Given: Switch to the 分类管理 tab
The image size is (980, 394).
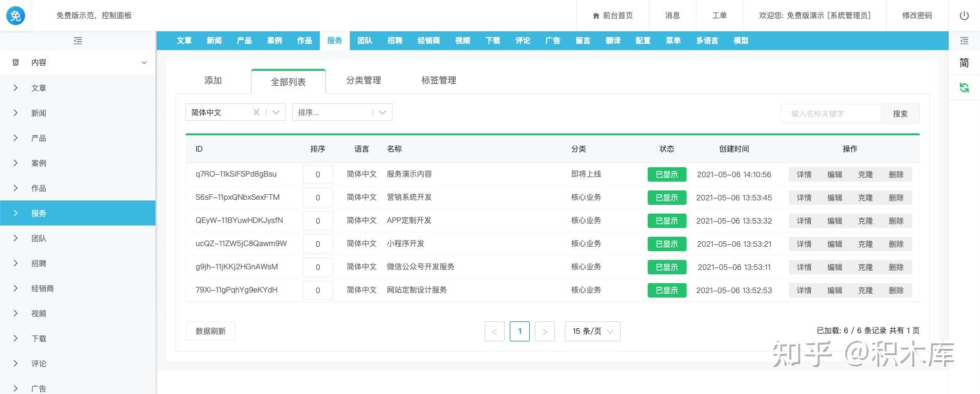Looking at the screenshot, I should [x=364, y=80].
